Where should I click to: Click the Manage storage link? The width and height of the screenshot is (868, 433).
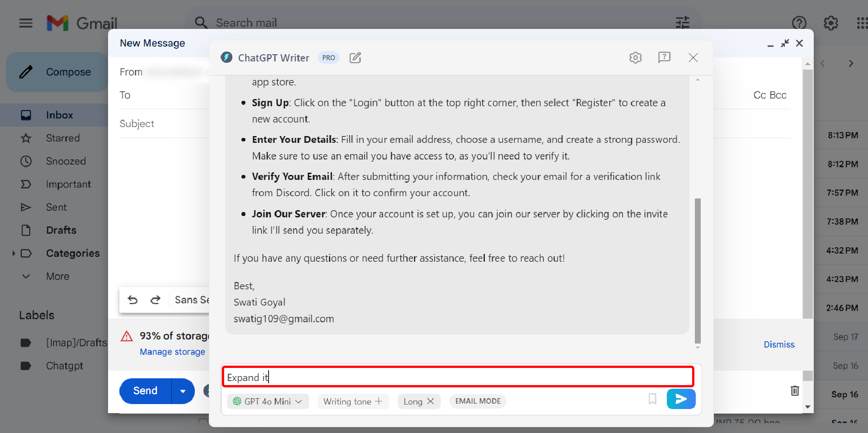[172, 352]
